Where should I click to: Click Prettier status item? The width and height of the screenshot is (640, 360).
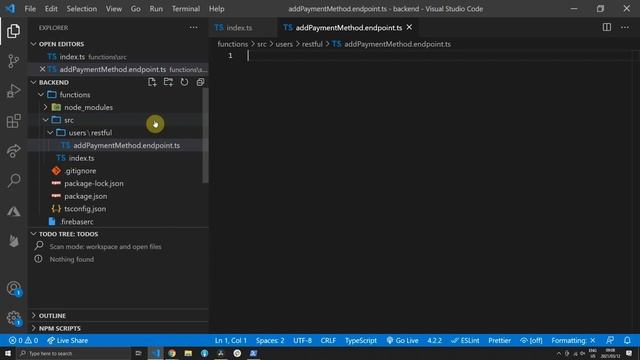(x=499, y=340)
